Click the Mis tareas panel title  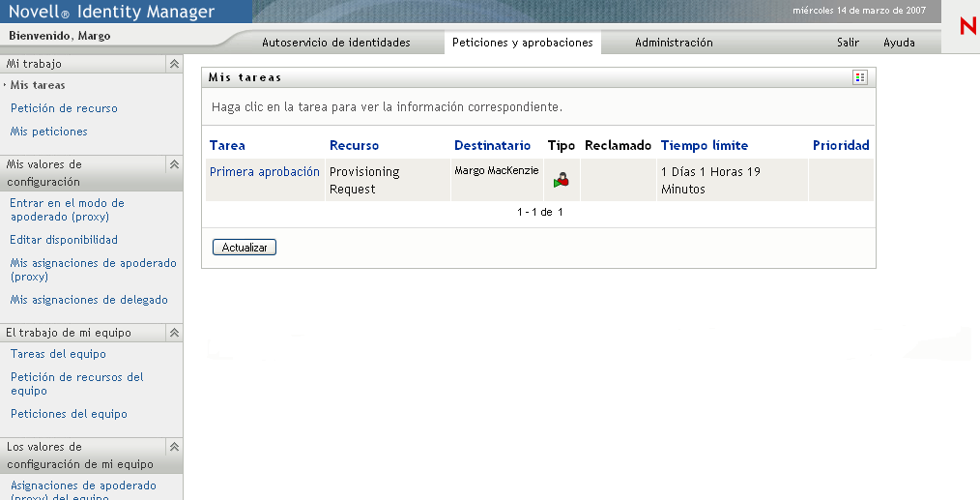[x=245, y=77]
